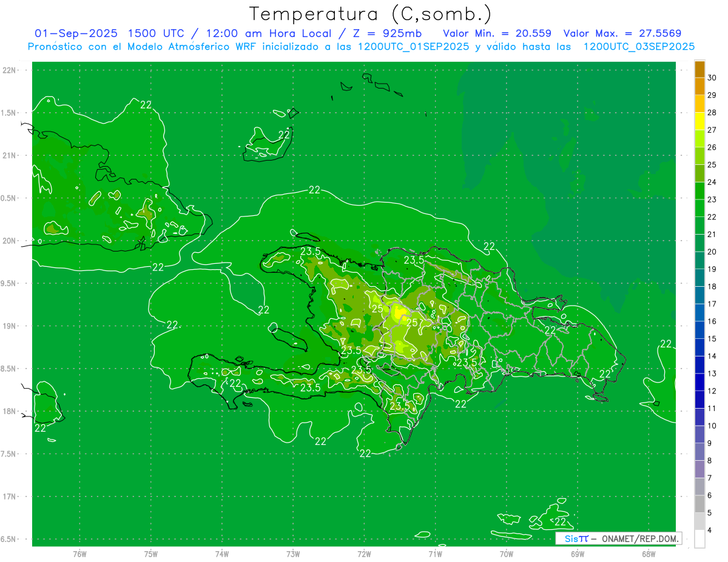Select the date text "01-Sep-2025"

click(76, 33)
